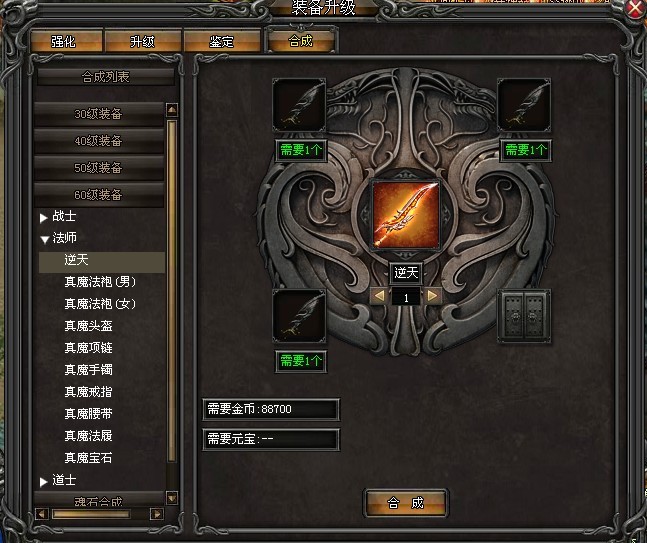Open the 升级 tab
This screenshot has width=647, height=543.
(143, 41)
